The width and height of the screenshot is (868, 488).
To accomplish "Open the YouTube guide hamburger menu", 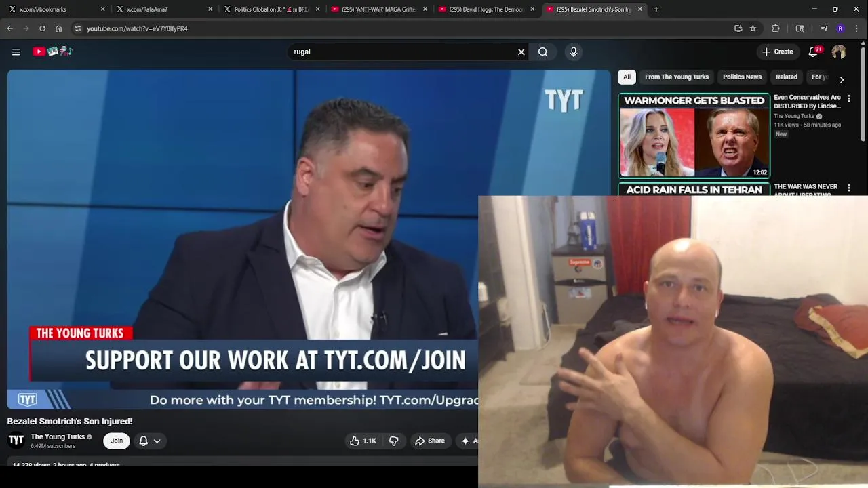I will (x=16, y=52).
